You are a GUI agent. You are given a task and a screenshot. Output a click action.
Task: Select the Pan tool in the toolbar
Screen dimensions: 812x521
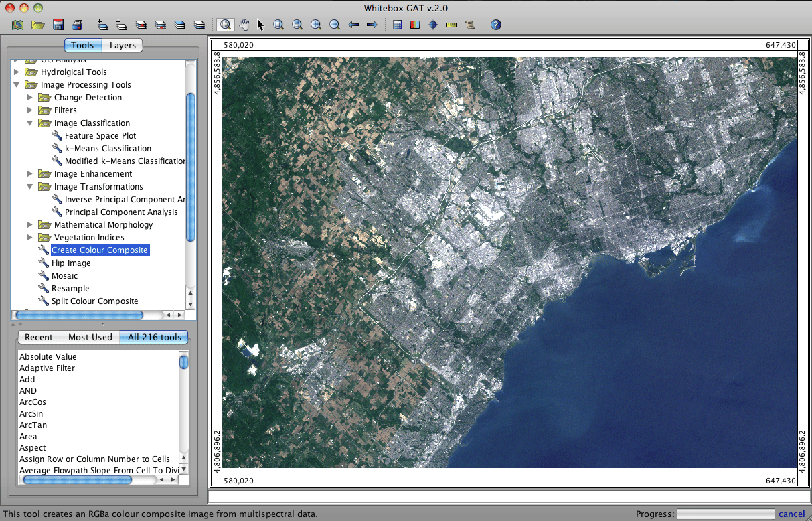coord(243,25)
